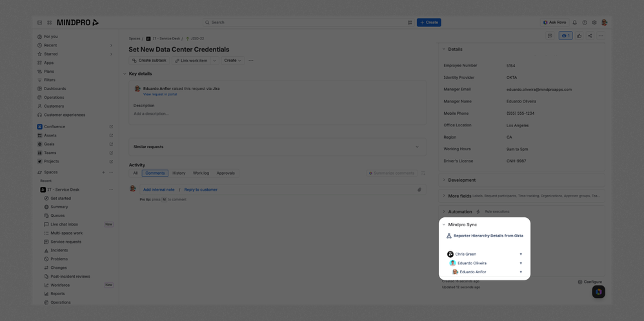Collapse the Details panel
Viewport: 644px width, 321px height.
pyautogui.click(x=443, y=49)
